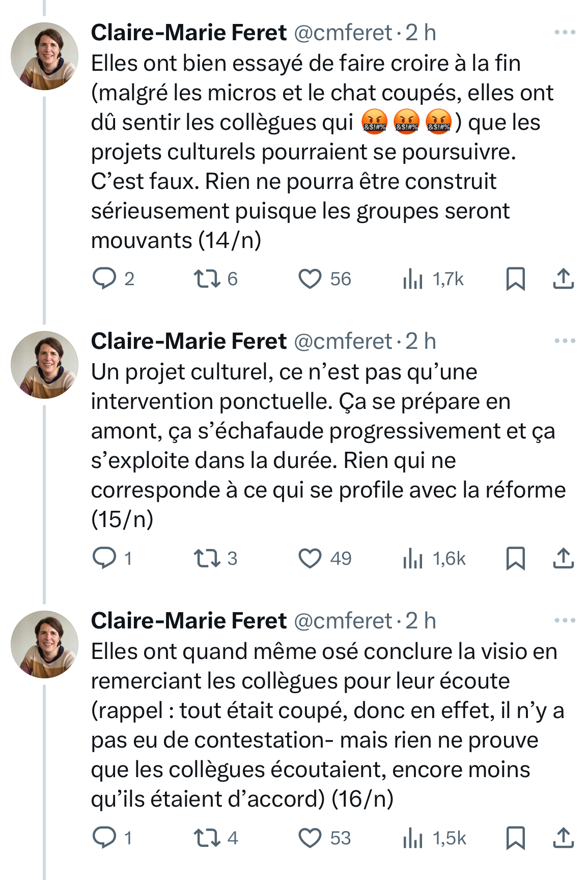Image resolution: width=588 pixels, height=880 pixels.
Task: View analytics of the 1,5k views tweet
Action: click(413, 838)
